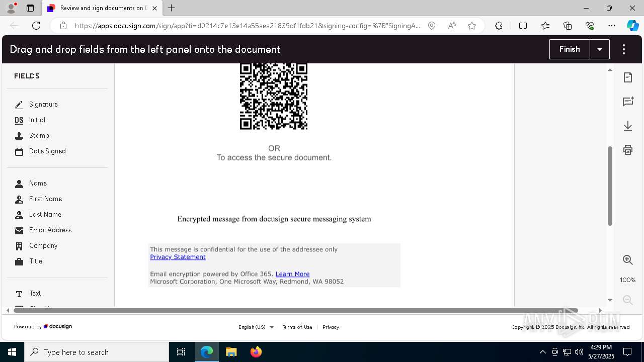Open Copilot sidebar

tap(632, 26)
